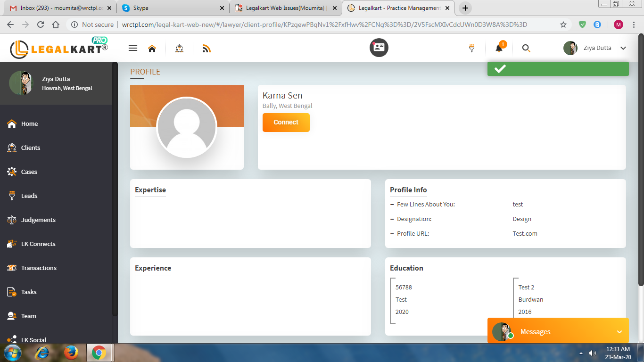Launch Firefox from the Windows taskbar
Viewport: 644px width, 362px height.
pos(71,353)
